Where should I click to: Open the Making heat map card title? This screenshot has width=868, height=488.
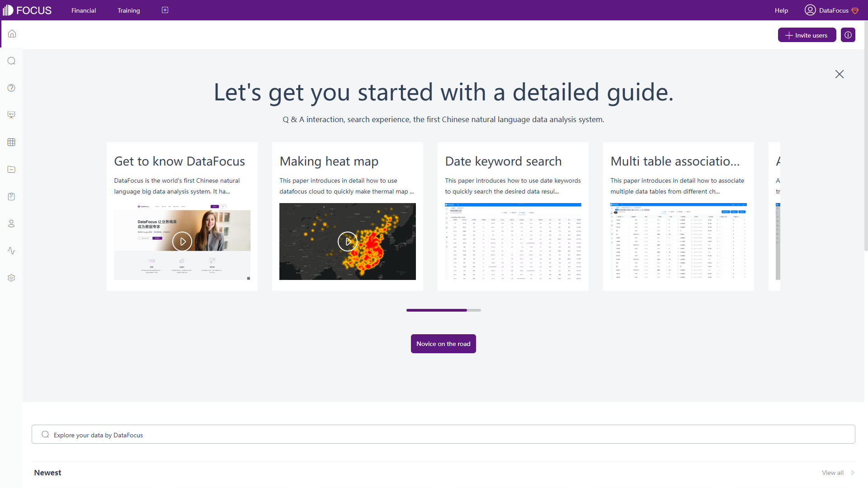point(329,161)
